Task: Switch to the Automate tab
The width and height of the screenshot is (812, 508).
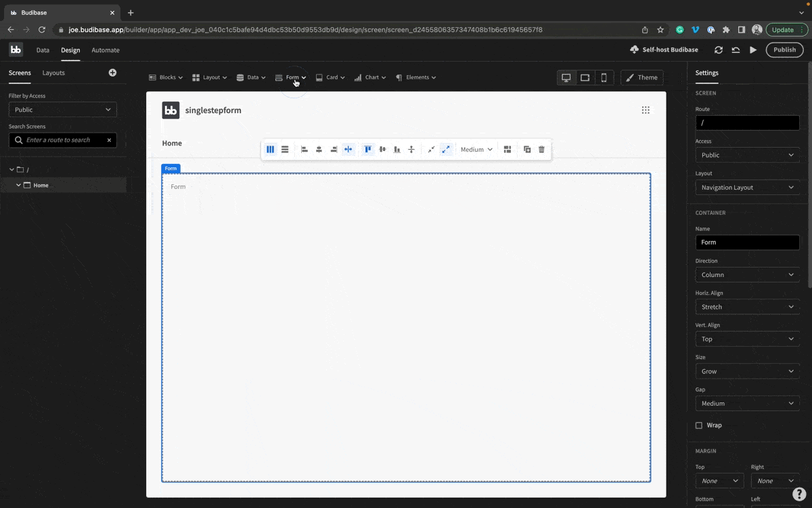Action: (x=106, y=50)
